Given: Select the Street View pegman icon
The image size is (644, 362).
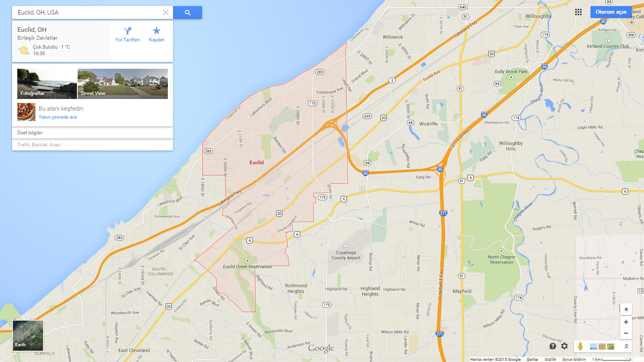Looking at the screenshot, I should click(580, 346).
